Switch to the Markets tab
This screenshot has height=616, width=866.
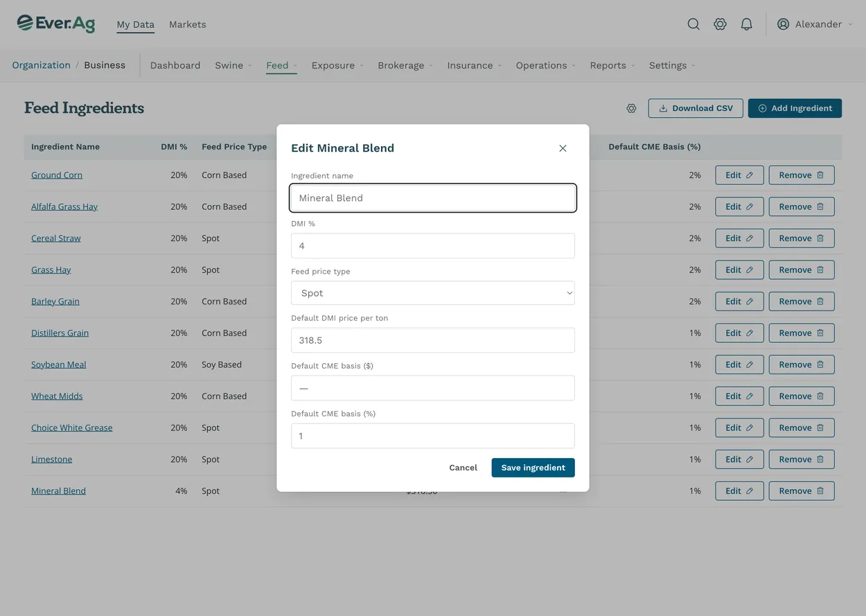188,24
